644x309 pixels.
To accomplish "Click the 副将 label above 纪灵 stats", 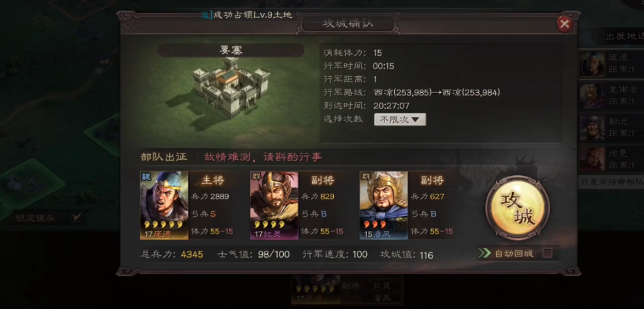I will pos(322,180).
